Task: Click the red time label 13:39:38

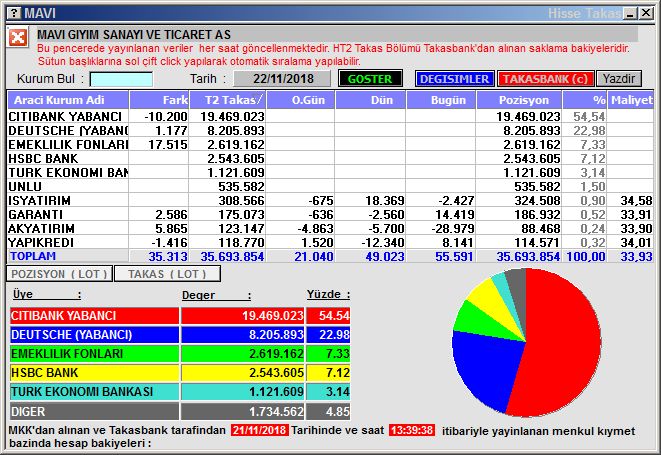Action: coord(412,430)
